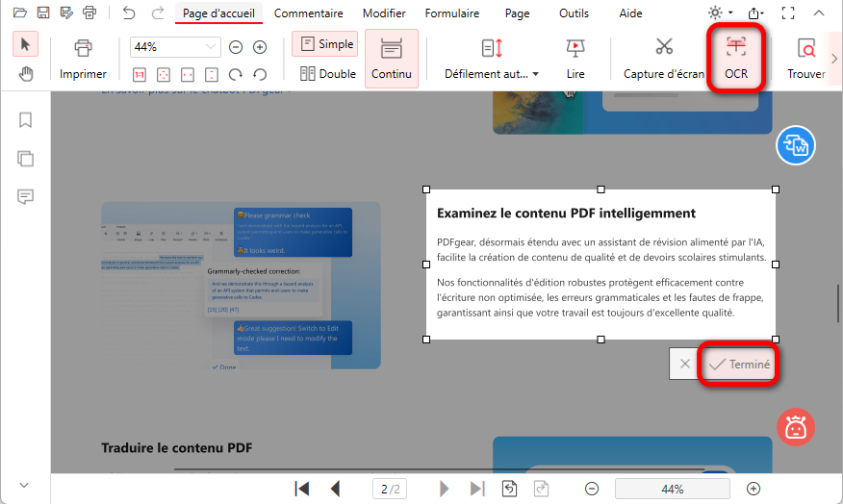Save the document with the floppy disk icon
843x504 pixels.
click(43, 13)
